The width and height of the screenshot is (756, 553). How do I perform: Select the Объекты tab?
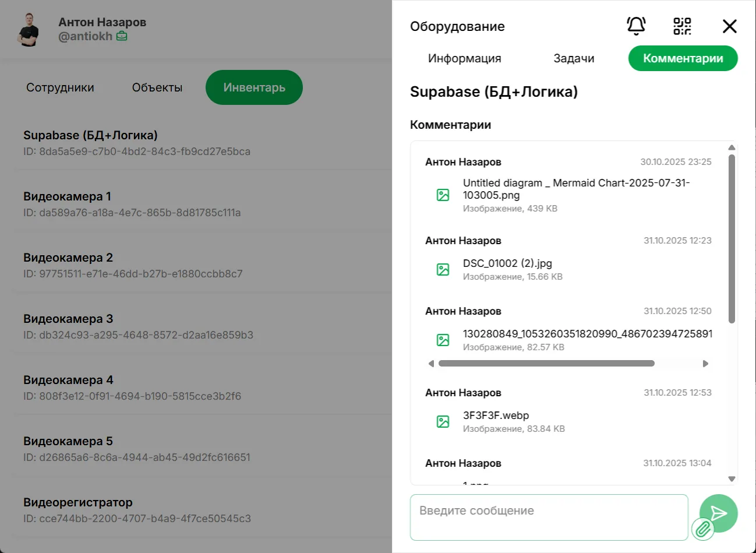coord(157,87)
